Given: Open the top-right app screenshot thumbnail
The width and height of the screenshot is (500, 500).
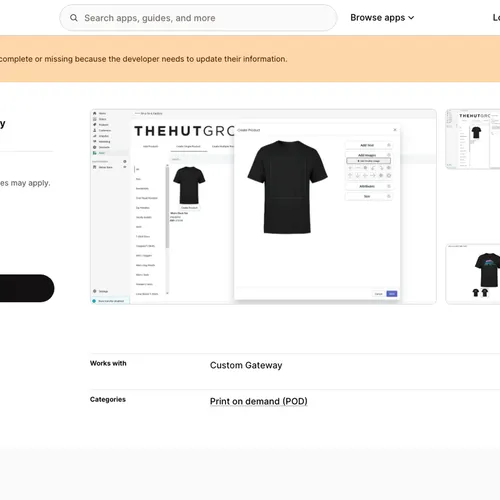Looking at the screenshot, I should [473, 139].
